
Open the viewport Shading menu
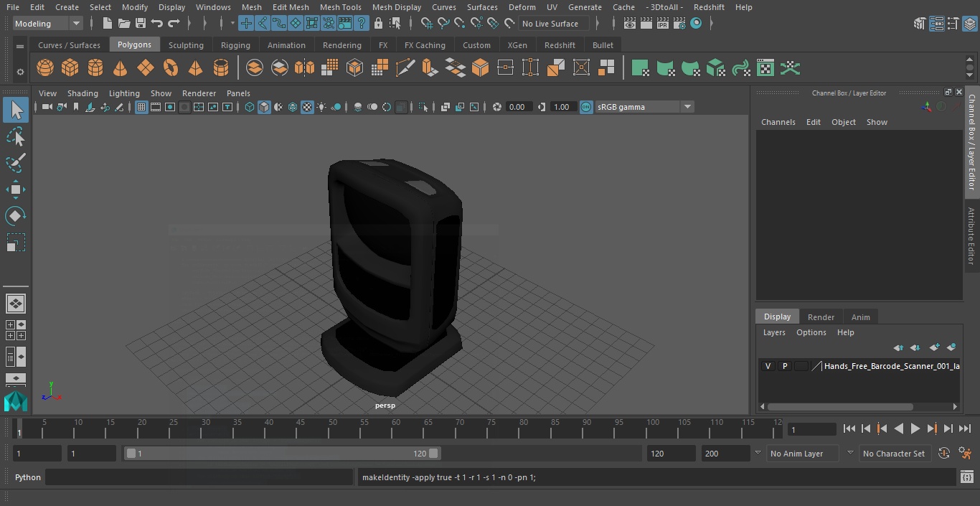pos(83,93)
